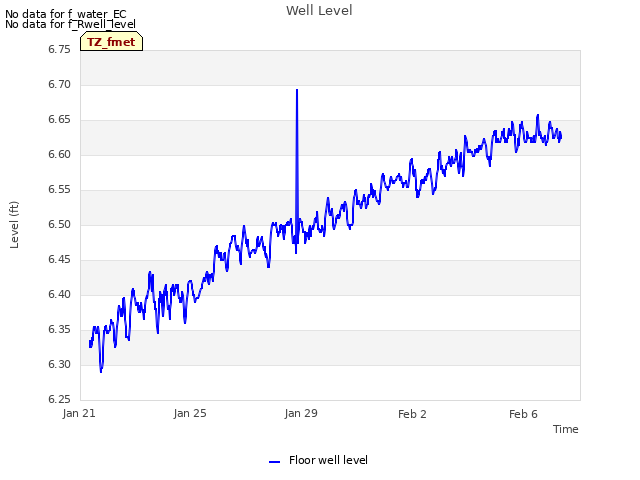Toggle the Floor well level legend entry

click(318, 460)
